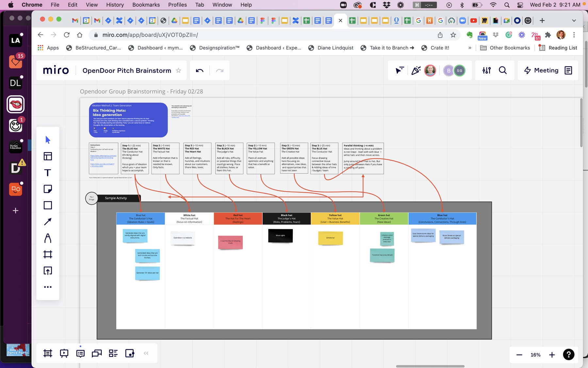Open more tools ellipsis in toolbar
The image size is (588, 368).
point(48,287)
